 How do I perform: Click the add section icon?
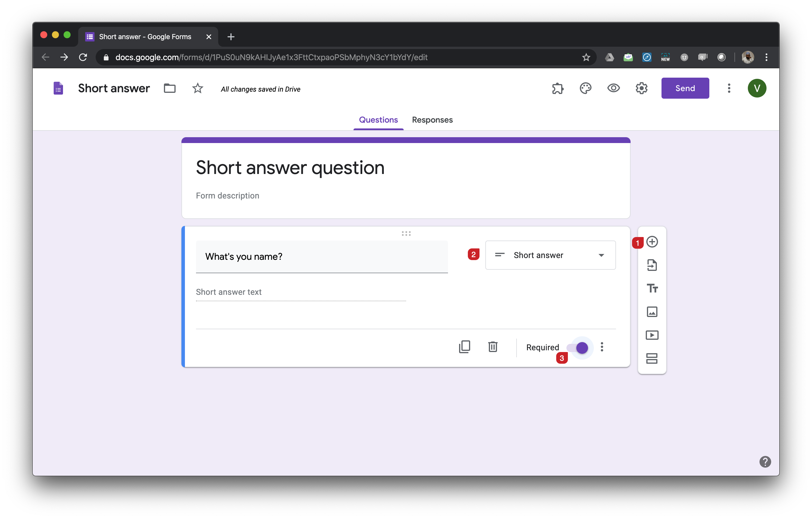(x=651, y=357)
